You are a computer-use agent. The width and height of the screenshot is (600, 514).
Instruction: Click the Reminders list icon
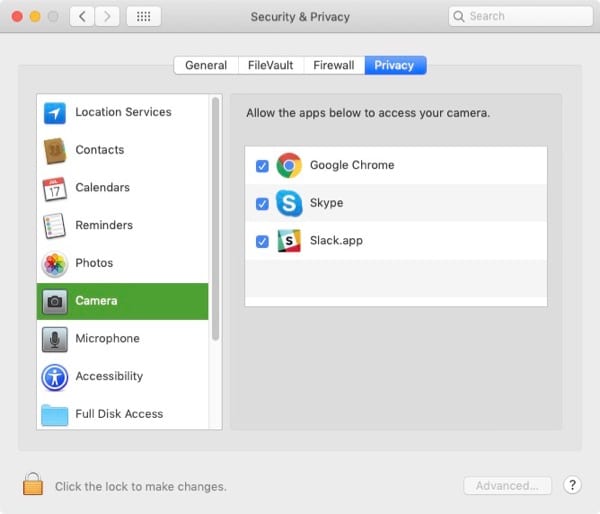(x=54, y=226)
